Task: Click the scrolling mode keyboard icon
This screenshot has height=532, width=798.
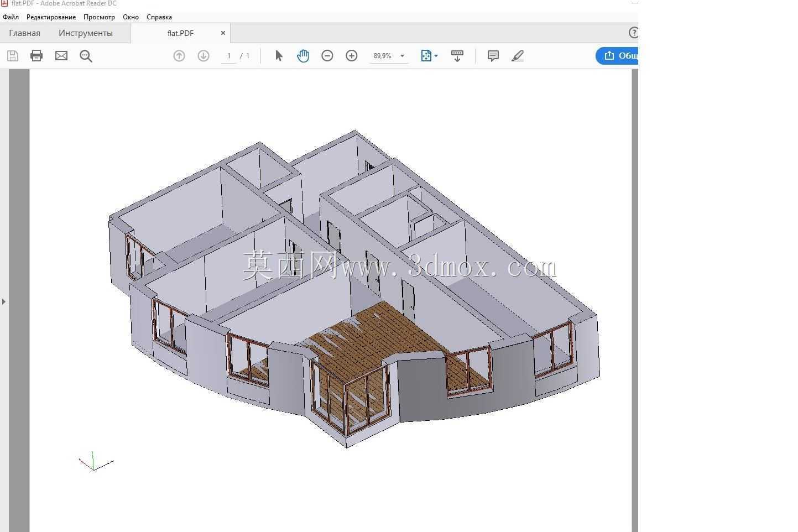Action: (x=457, y=56)
